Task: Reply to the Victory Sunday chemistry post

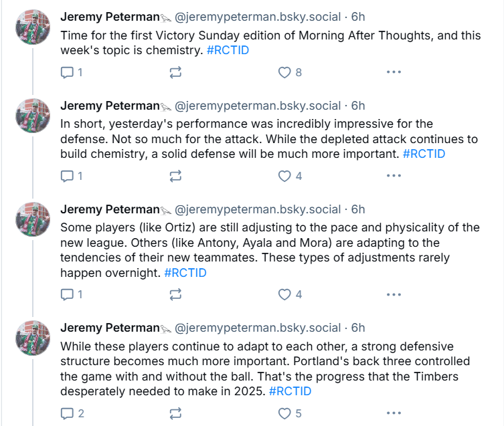Action: pyautogui.click(x=67, y=72)
